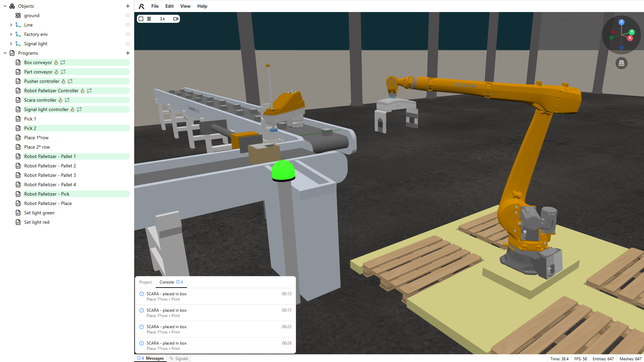Image resolution: width=644 pixels, height=362 pixels.
Task: Click loop icon next to Scara controller
Action: [67, 100]
